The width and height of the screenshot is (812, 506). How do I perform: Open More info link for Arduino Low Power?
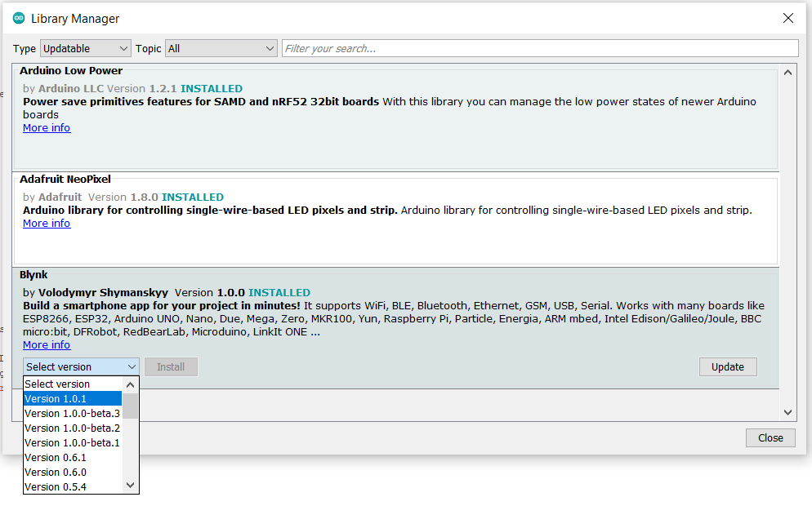pos(47,128)
